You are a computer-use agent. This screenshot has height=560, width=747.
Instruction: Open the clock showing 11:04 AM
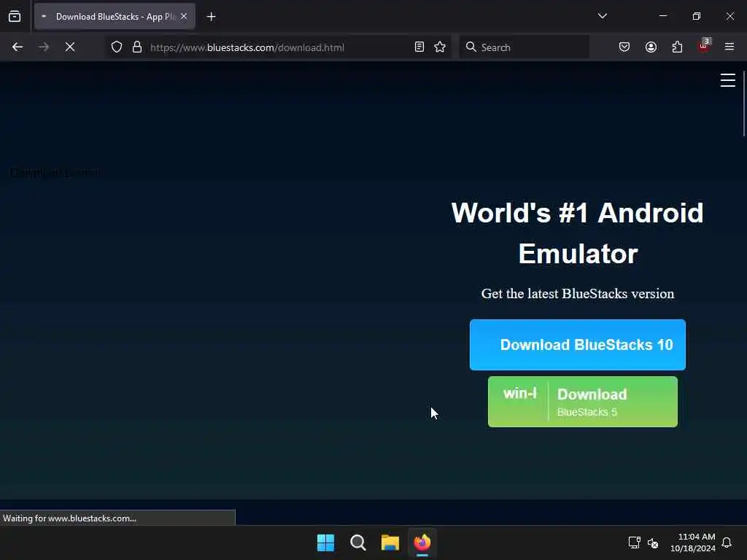point(693,542)
